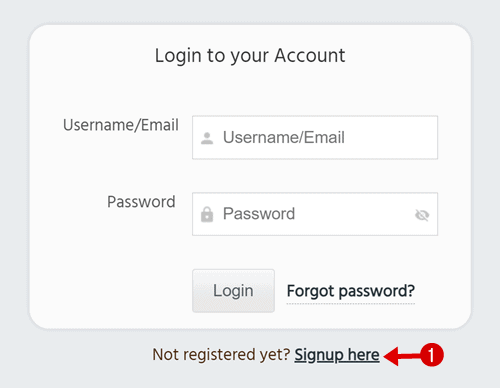This screenshot has width=500, height=388.
Task: Click the person silhouette icon in username field
Action: tap(207, 138)
